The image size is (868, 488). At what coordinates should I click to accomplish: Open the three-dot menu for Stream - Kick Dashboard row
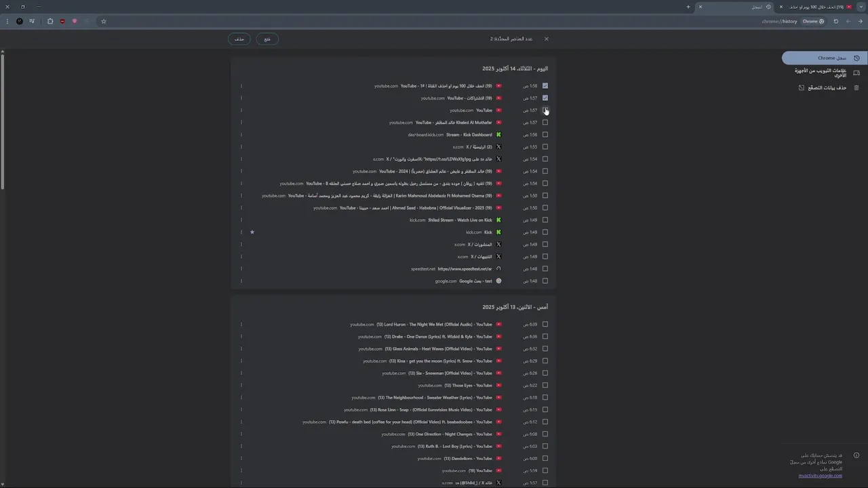[x=241, y=135]
